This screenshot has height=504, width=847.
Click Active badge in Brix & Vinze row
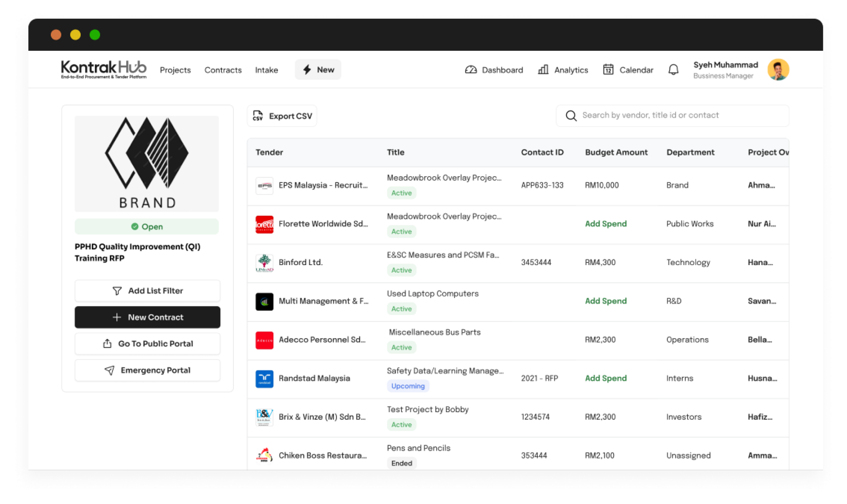[x=401, y=424]
